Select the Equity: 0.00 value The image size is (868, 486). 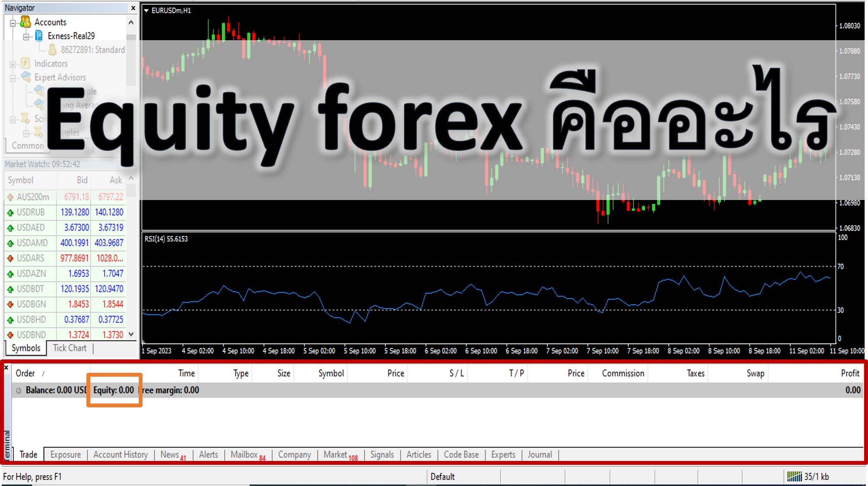[114, 390]
